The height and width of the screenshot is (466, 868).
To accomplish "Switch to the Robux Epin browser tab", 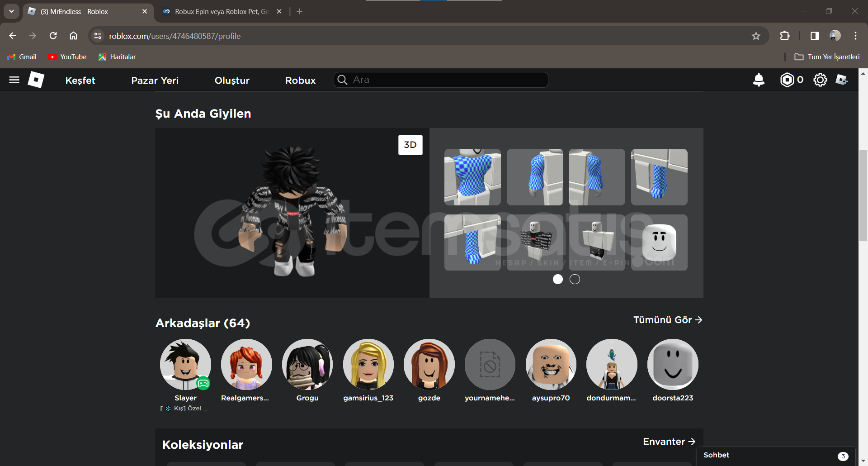I will pos(222,11).
